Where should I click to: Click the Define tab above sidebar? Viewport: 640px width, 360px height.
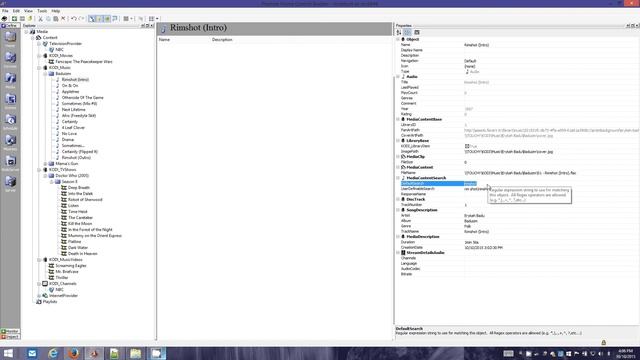pos(10,26)
